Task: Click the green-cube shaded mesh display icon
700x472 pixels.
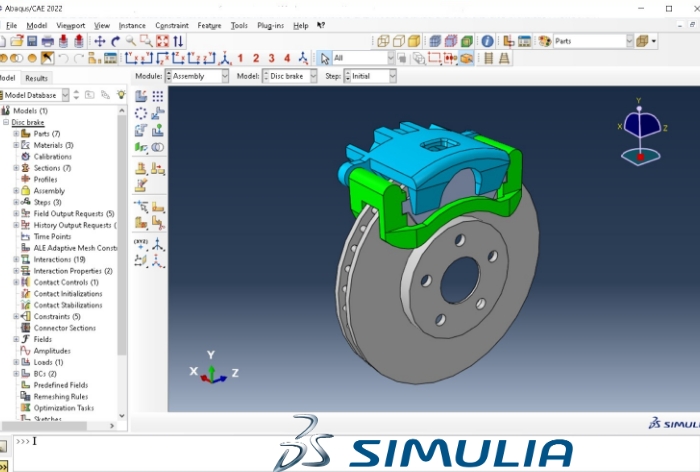Action: tap(467, 41)
